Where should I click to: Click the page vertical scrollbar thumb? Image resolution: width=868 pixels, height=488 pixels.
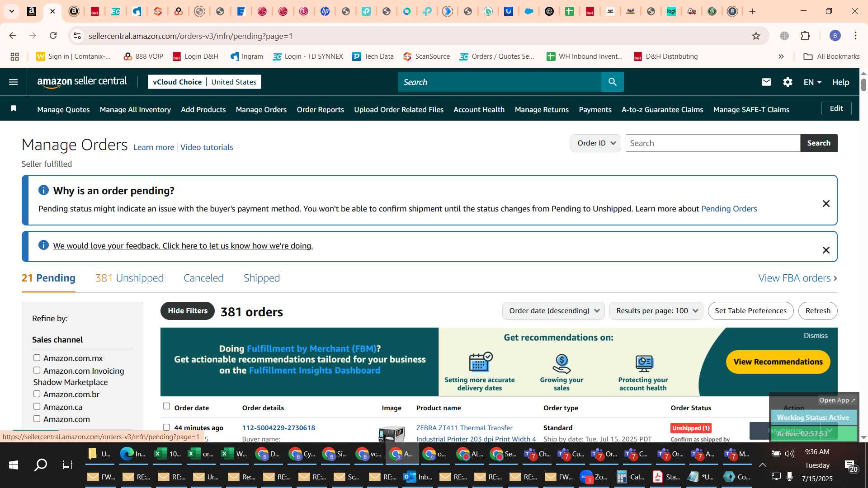863,84
